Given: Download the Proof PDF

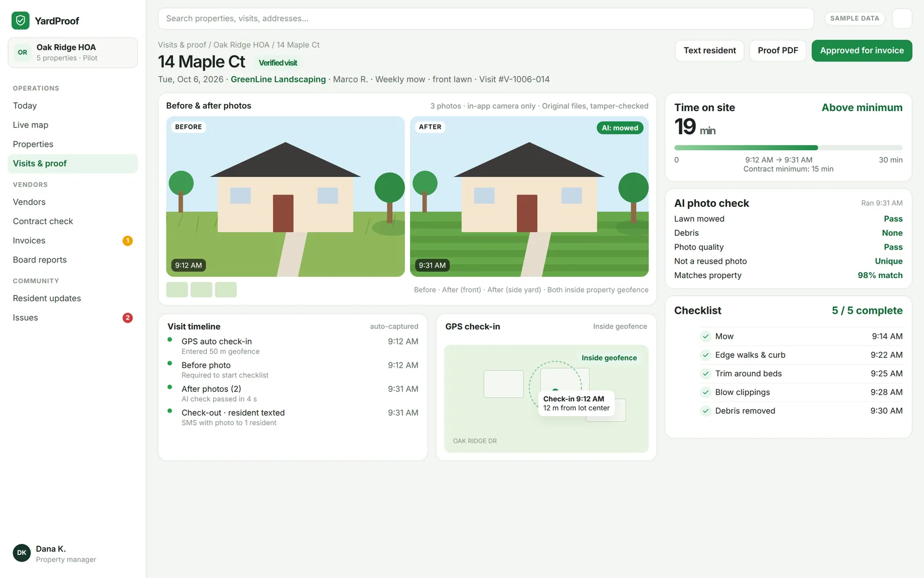Looking at the screenshot, I should coord(778,50).
